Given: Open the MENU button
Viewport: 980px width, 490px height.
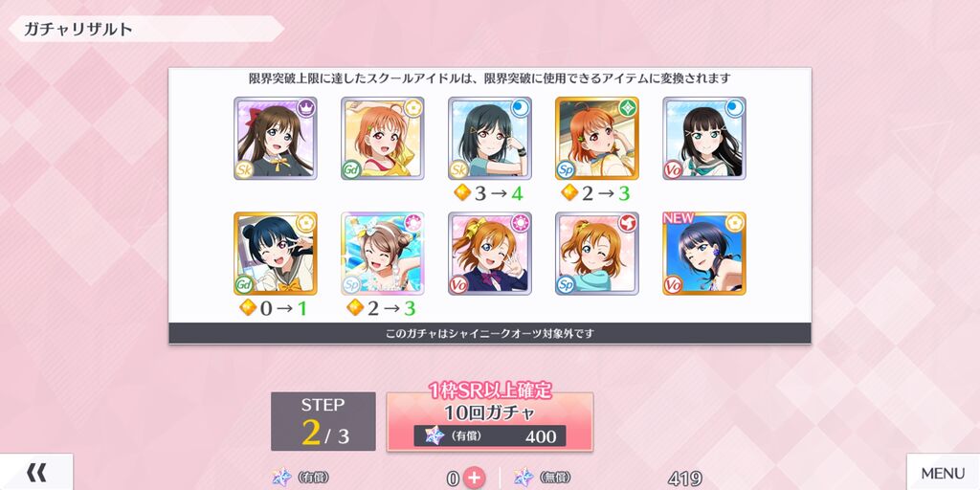Looking at the screenshot, I should click(x=943, y=473).
